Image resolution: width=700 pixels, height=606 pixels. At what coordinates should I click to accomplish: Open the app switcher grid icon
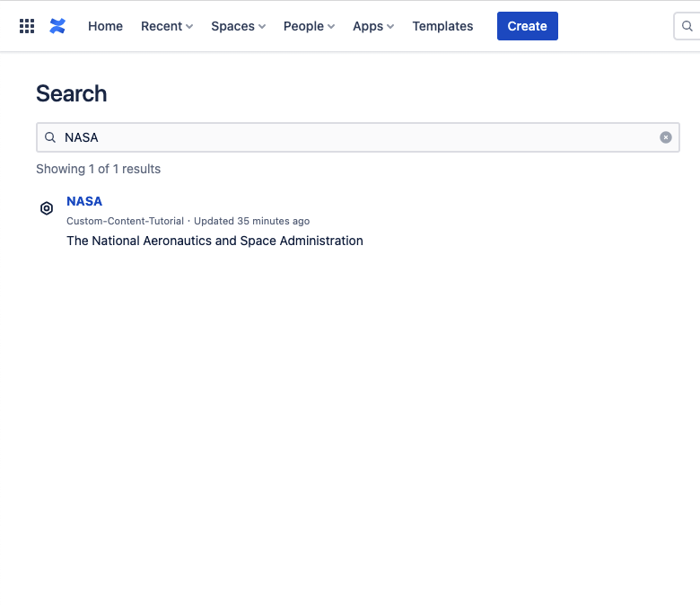(27, 26)
